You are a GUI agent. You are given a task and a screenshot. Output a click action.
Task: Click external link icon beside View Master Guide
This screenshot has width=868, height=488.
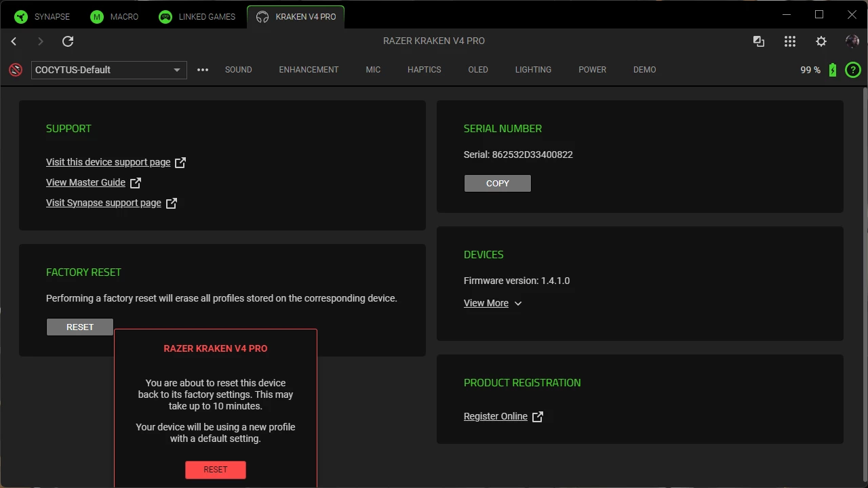tap(136, 183)
